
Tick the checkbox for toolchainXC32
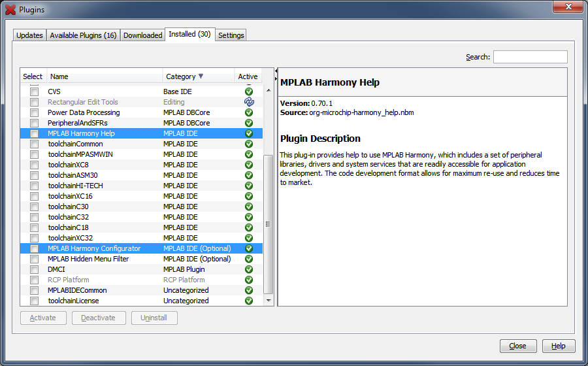34,238
